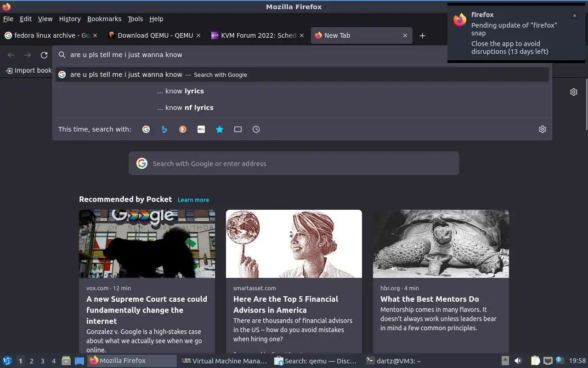
Task: Focus the 'Search with Google or enter address' box
Action: (x=294, y=163)
